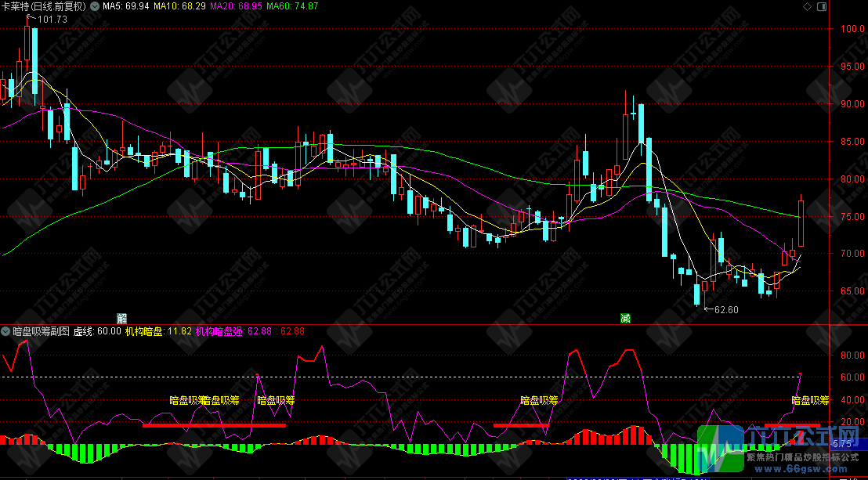
Task: Select the 卡莱特 (日线.前复权) chart title
Action: pos(44,6)
